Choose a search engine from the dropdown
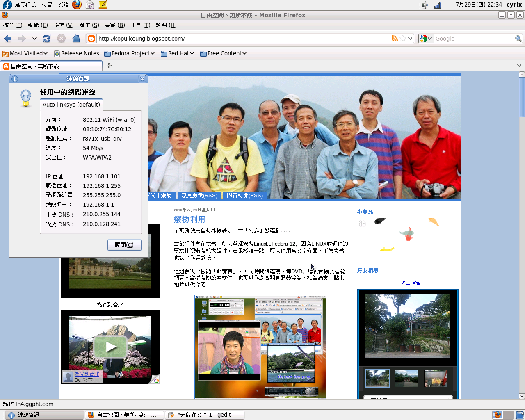 click(426, 39)
